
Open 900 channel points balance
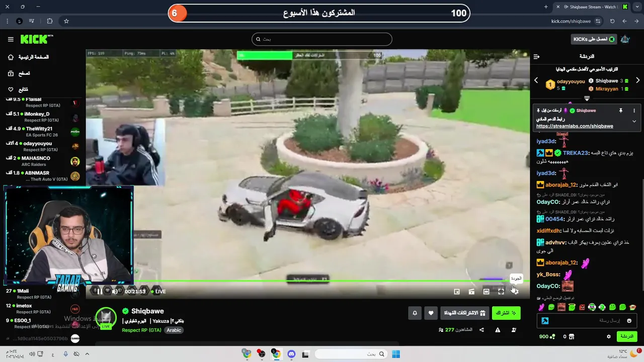tap(547, 336)
